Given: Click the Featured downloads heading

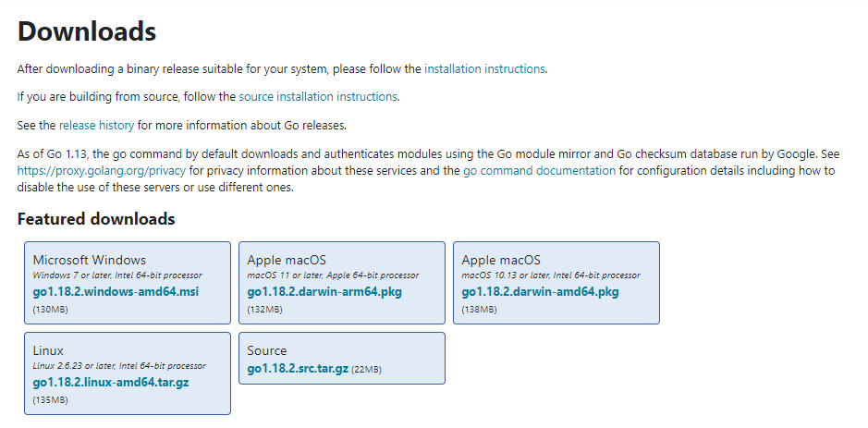Looking at the screenshot, I should pyautogui.click(x=96, y=219).
